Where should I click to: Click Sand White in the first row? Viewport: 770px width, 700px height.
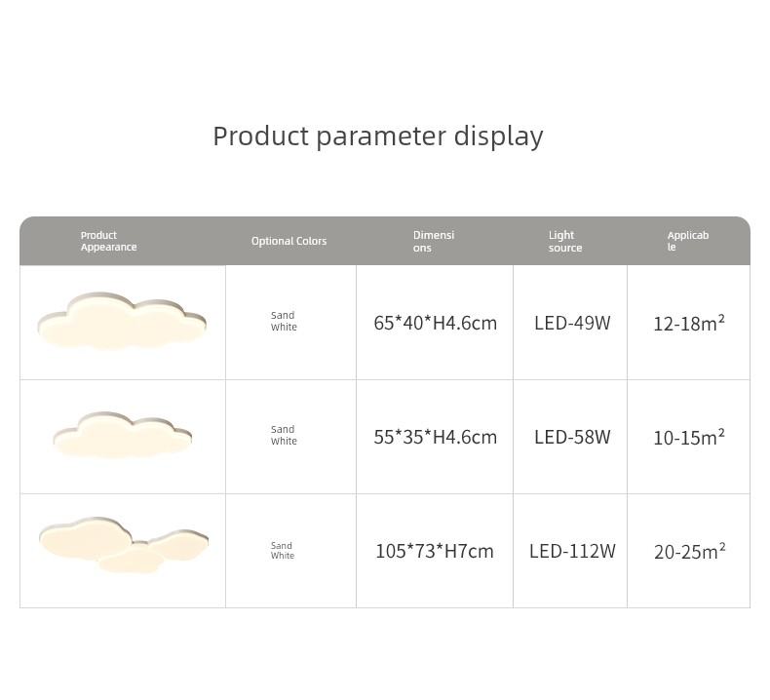point(284,321)
